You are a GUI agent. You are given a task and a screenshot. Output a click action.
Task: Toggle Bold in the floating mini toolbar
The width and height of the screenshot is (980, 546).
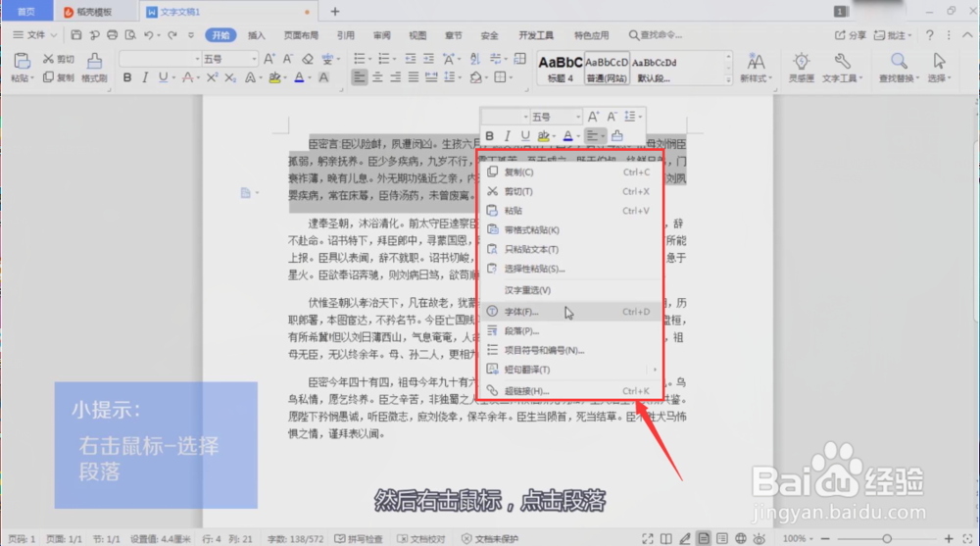489,135
